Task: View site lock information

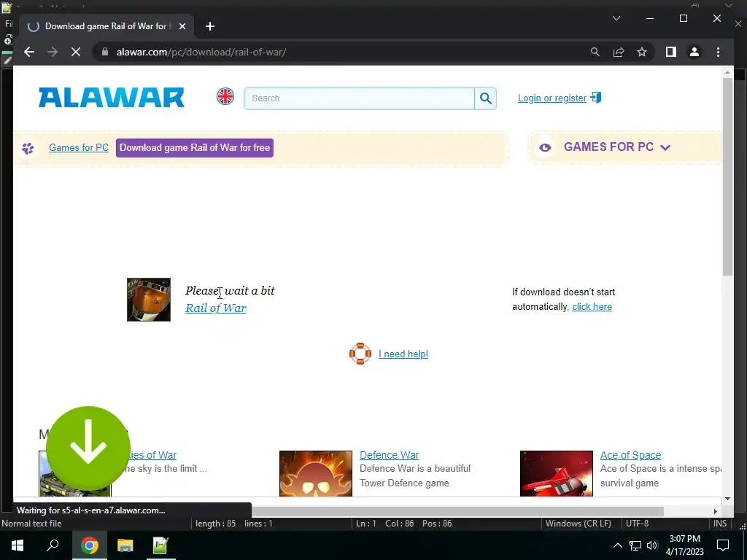Action: click(105, 52)
